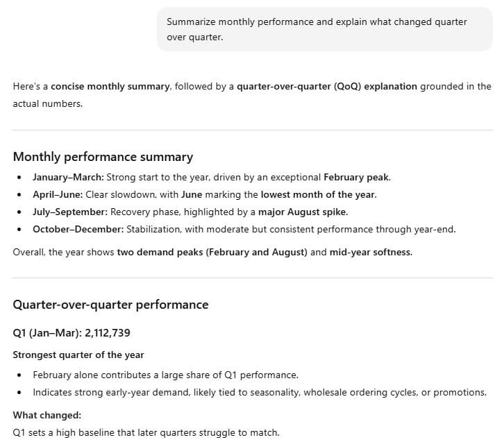The image size is (504, 442).
Task: Click the 'What changed:' label
Action: point(47,416)
